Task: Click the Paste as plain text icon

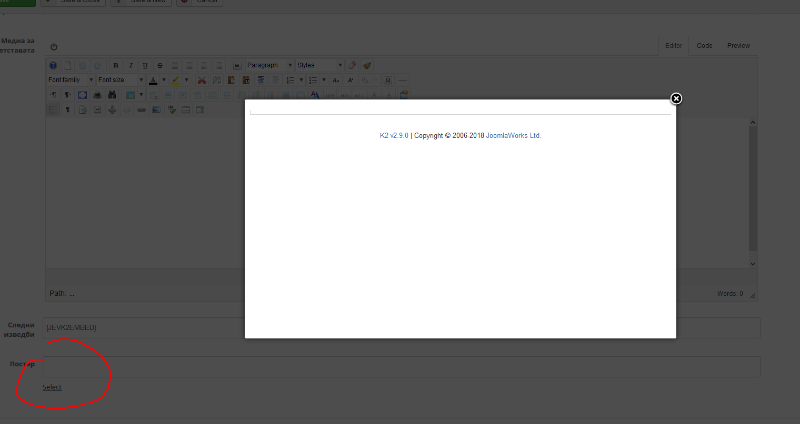Action: point(246,80)
